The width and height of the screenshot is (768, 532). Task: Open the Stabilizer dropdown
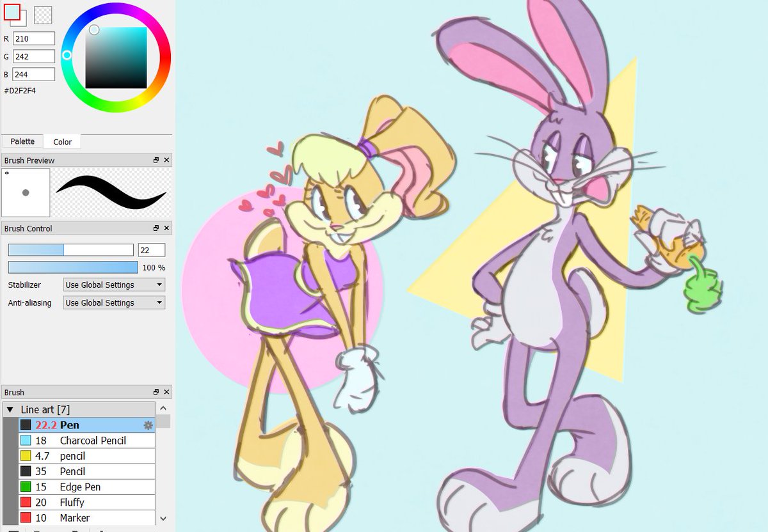click(114, 285)
